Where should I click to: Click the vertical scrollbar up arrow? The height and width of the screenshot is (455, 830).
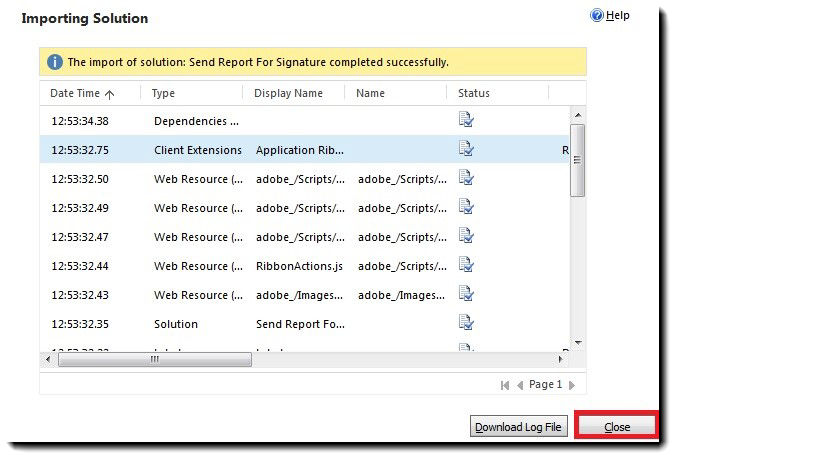point(578,115)
